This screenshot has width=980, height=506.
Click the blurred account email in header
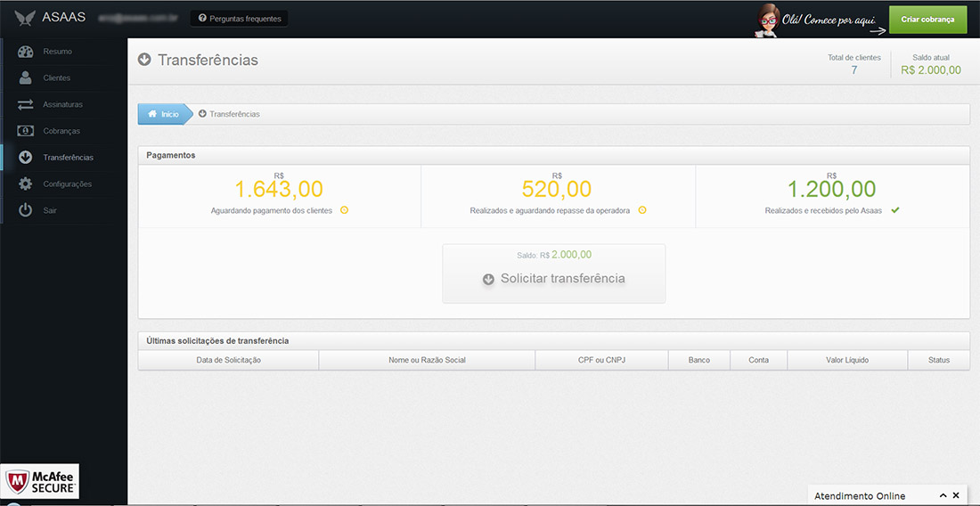(x=137, y=18)
